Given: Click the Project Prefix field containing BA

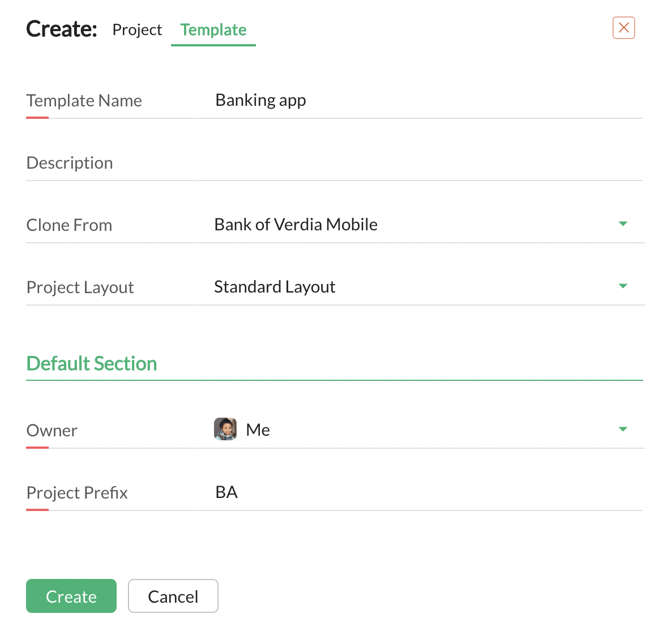Looking at the screenshot, I should [419, 492].
